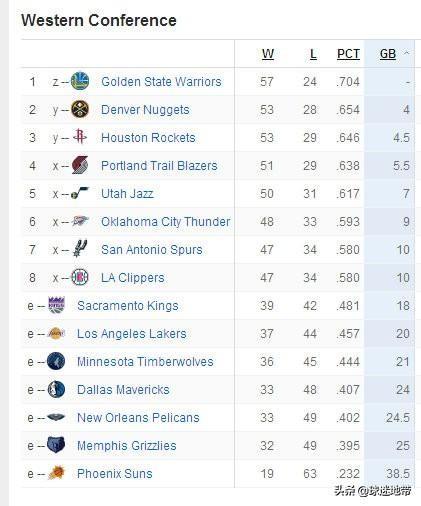Click the Golden State Warriors logo icon
The width and height of the screenshot is (421, 506).
pyautogui.click(x=80, y=81)
